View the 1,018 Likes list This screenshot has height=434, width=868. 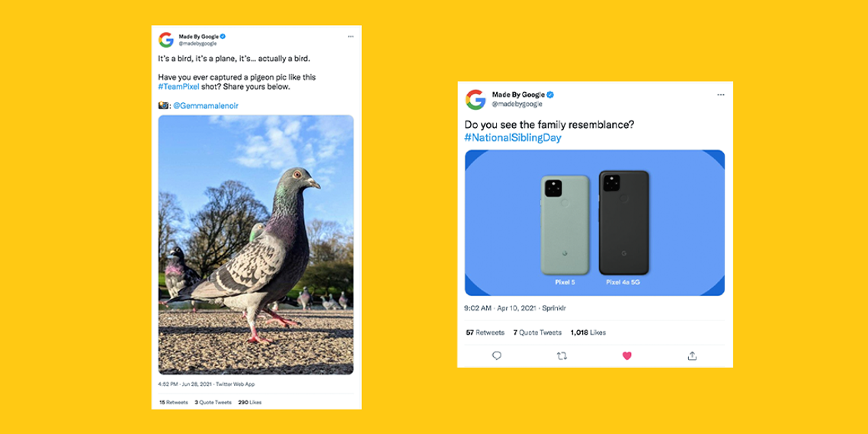pyautogui.click(x=588, y=333)
